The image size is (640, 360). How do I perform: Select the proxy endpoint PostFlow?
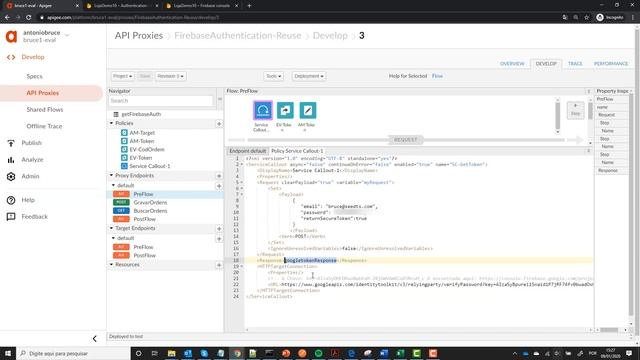point(144,219)
